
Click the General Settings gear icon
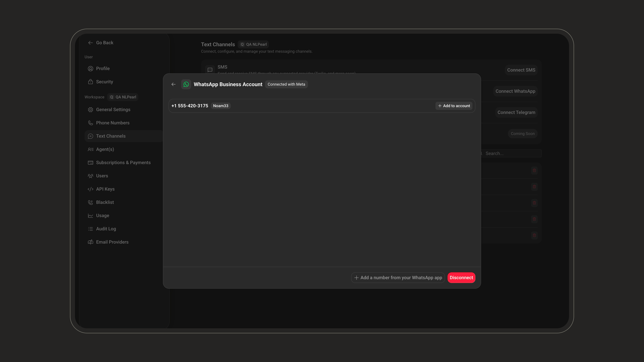[91, 110]
